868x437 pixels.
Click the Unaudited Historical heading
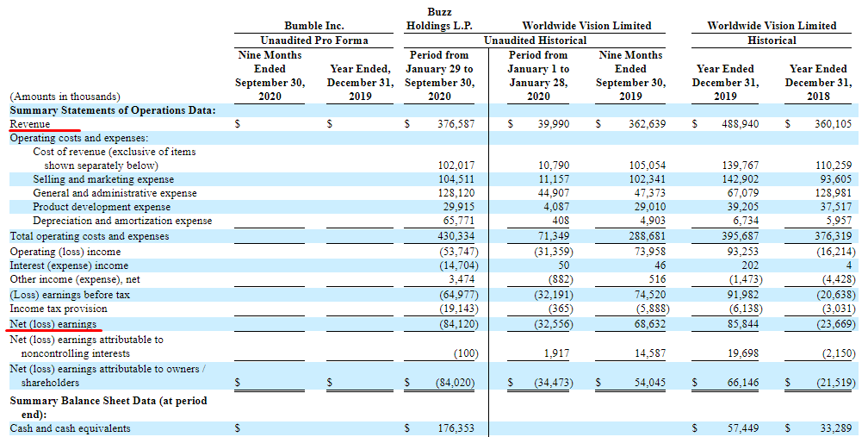[x=535, y=41]
